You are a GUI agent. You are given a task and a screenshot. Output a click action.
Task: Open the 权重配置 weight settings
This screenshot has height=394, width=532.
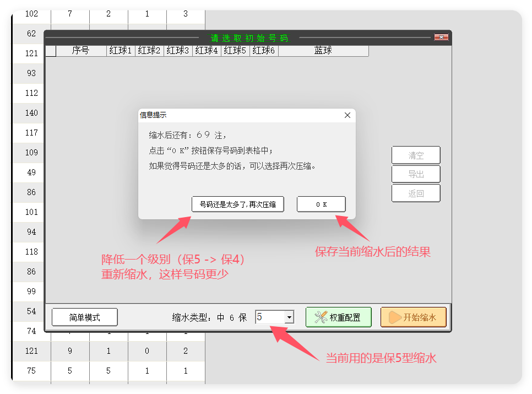338,317
